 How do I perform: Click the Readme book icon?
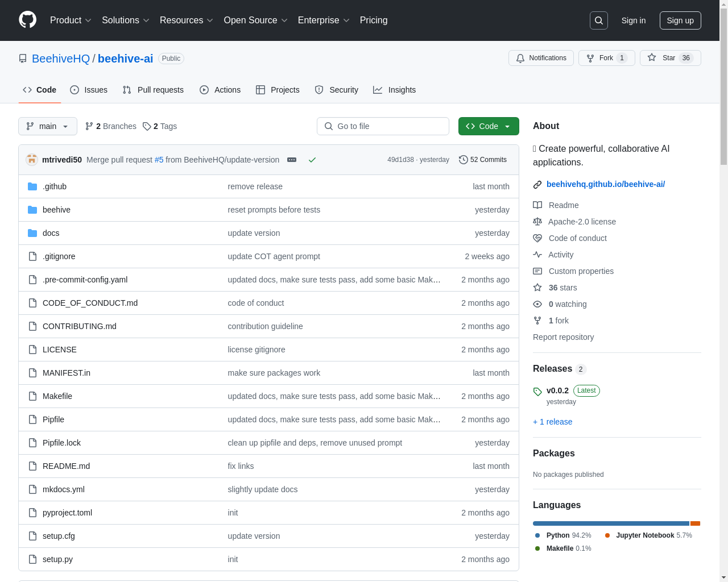(x=537, y=205)
